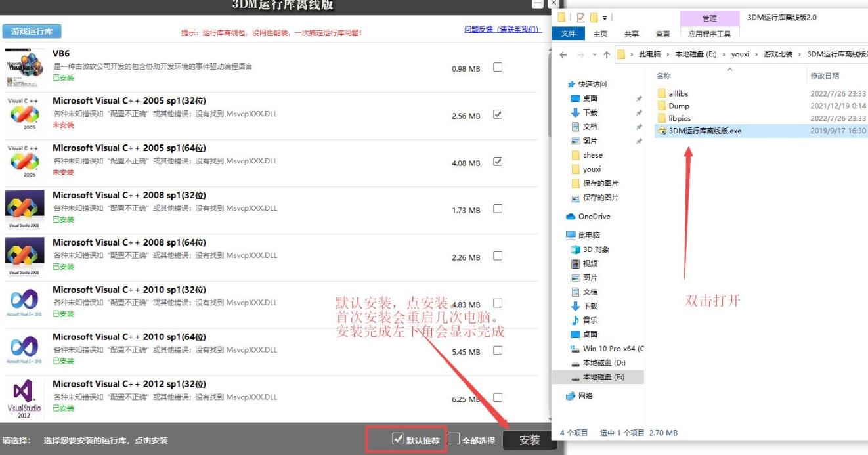
Task: Click youxi in the address bar breadcrumb
Action: (x=741, y=54)
